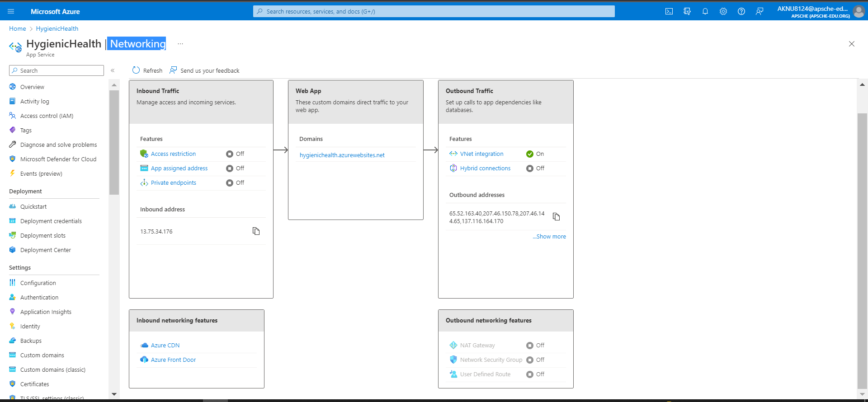Screen dimensions: 868x402
Task: Collapse the left navigation menu
Action: click(x=113, y=70)
